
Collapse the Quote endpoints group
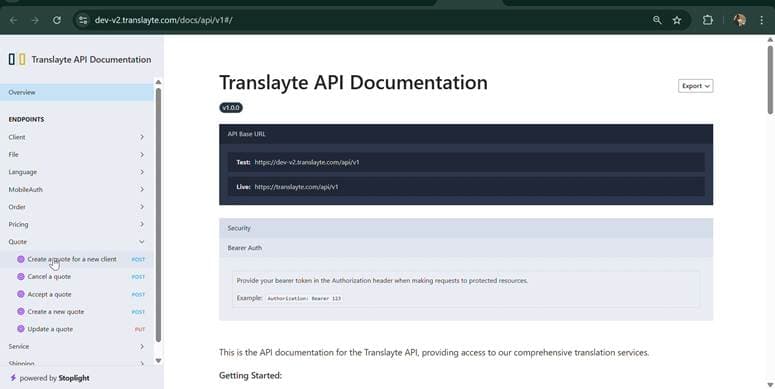pyautogui.click(x=77, y=242)
